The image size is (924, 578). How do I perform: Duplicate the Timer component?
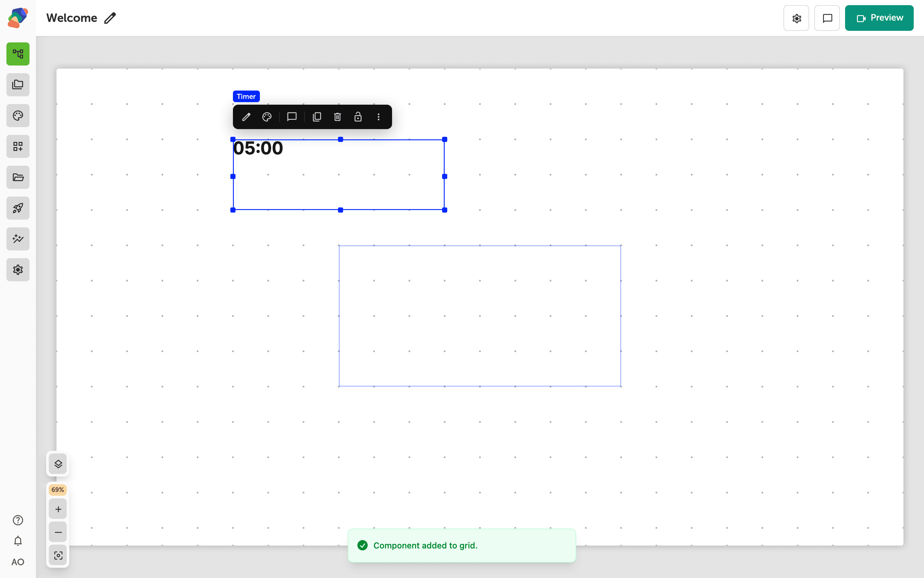point(317,117)
